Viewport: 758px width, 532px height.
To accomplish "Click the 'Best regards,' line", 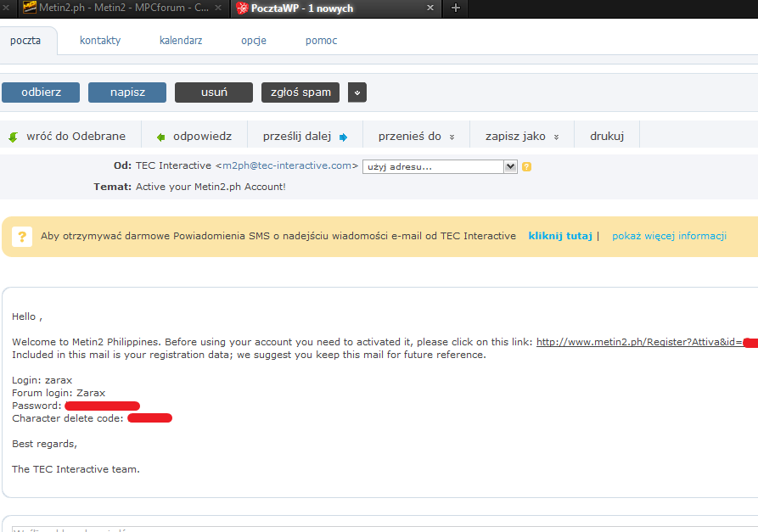I will (x=44, y=444).
